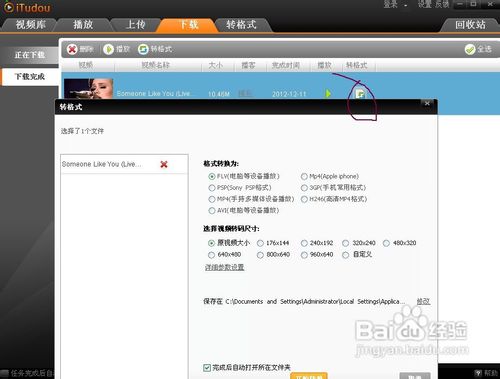Open the 转格式 main tab
This screenshot has width=500, height=379.
pyautogui.click(x=241, y=25)
